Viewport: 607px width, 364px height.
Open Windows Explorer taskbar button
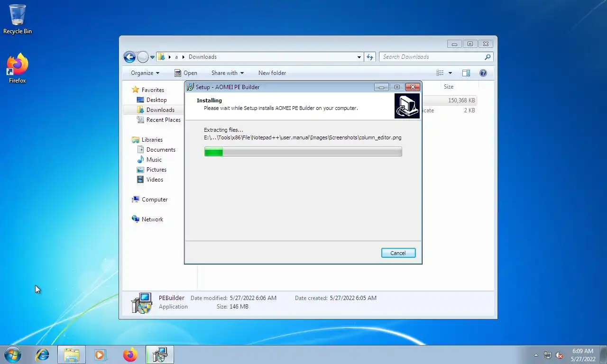(x=72, y=355)
